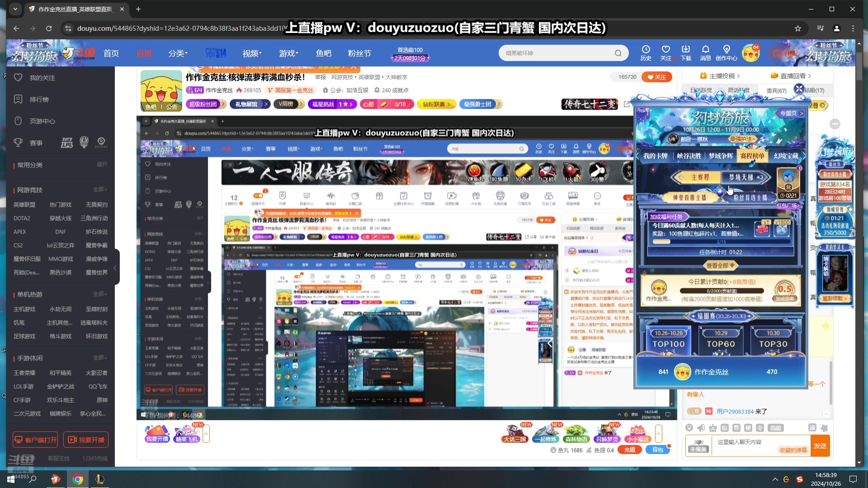Click the chat panel vertical scrollbar
The image size is (868, 488).
831,383
